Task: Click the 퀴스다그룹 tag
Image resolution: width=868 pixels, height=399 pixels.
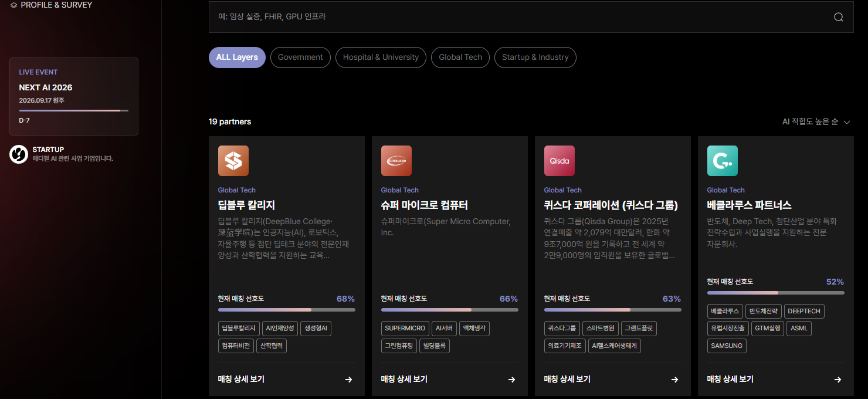Action: [562, 329]
